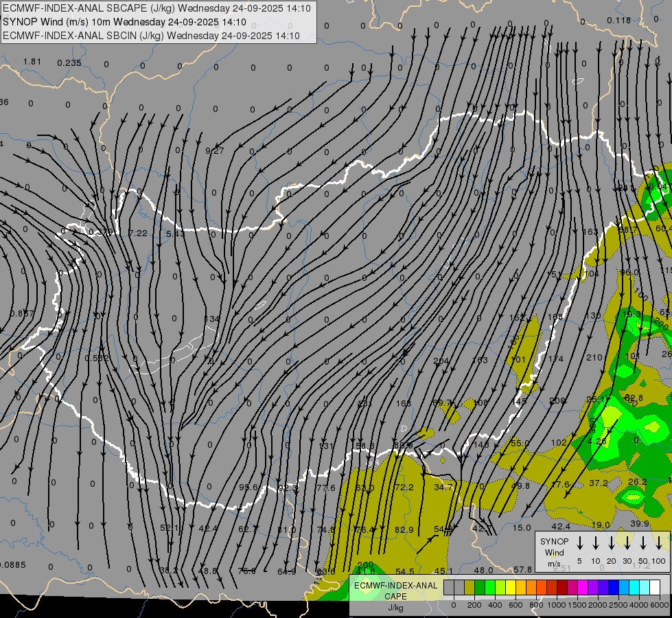The width and height of the screenshot is (672, 618).
Task: Click the 1.81 value near top left
Action: [x=32, y=61]
